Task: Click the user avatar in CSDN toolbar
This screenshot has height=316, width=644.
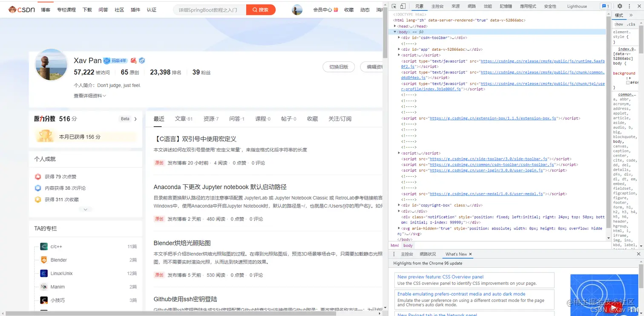Action: (297, 10)
